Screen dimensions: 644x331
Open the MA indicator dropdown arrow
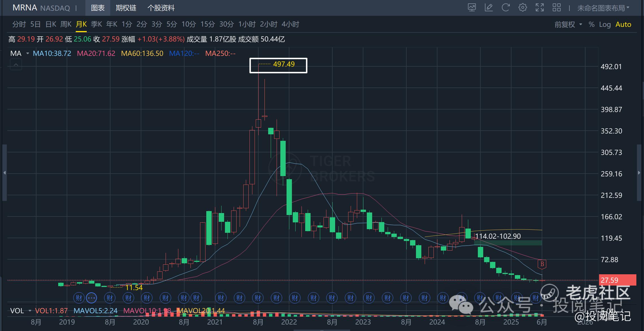(x=27, y=53)
